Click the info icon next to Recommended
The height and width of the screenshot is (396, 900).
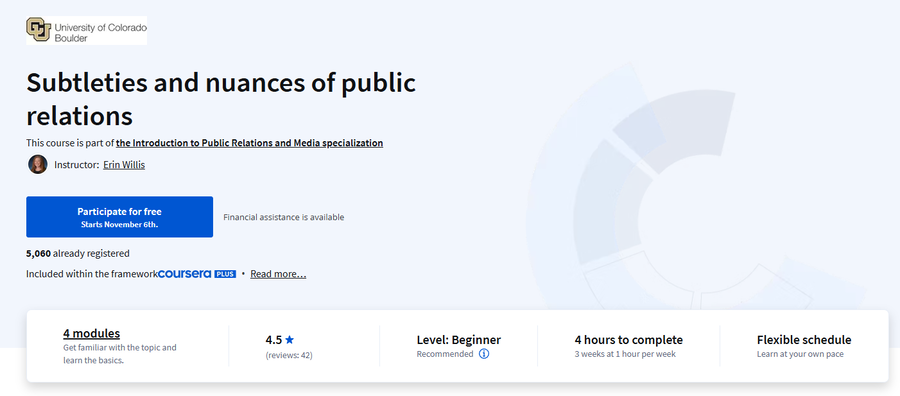[x=484, y=354]
